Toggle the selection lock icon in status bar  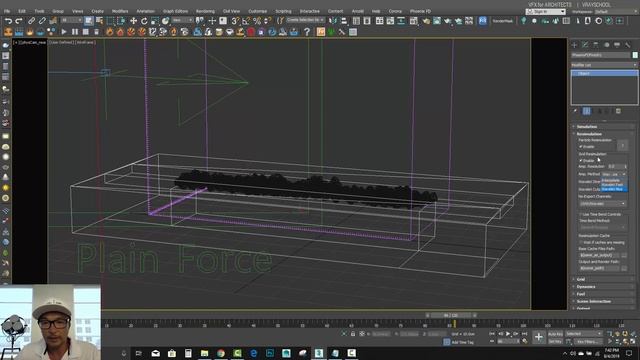(x=353, y=334)
